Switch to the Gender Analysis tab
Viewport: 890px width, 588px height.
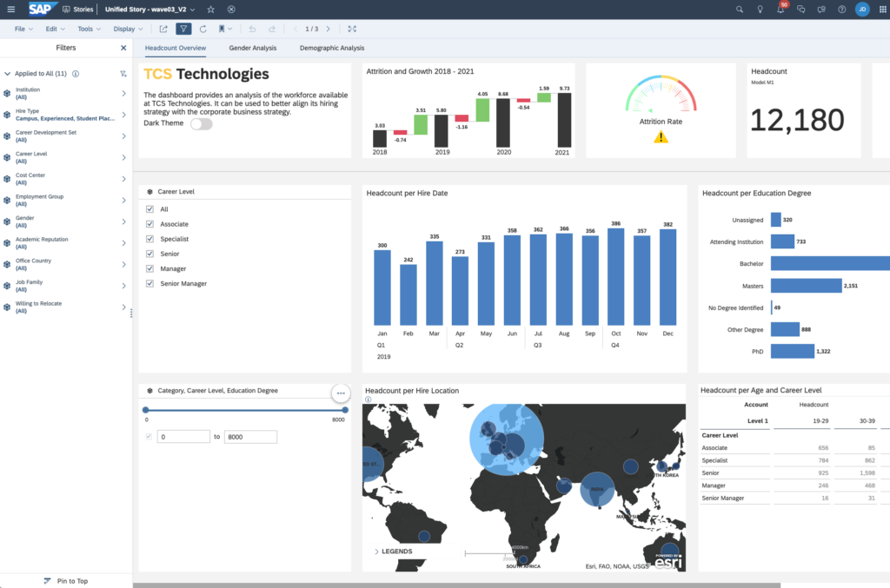point(253,48)
